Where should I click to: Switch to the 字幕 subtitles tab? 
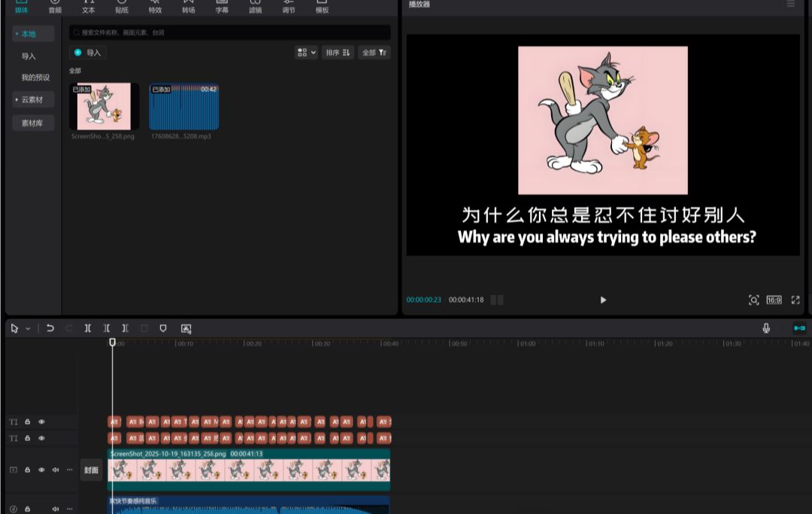(222, 8)
